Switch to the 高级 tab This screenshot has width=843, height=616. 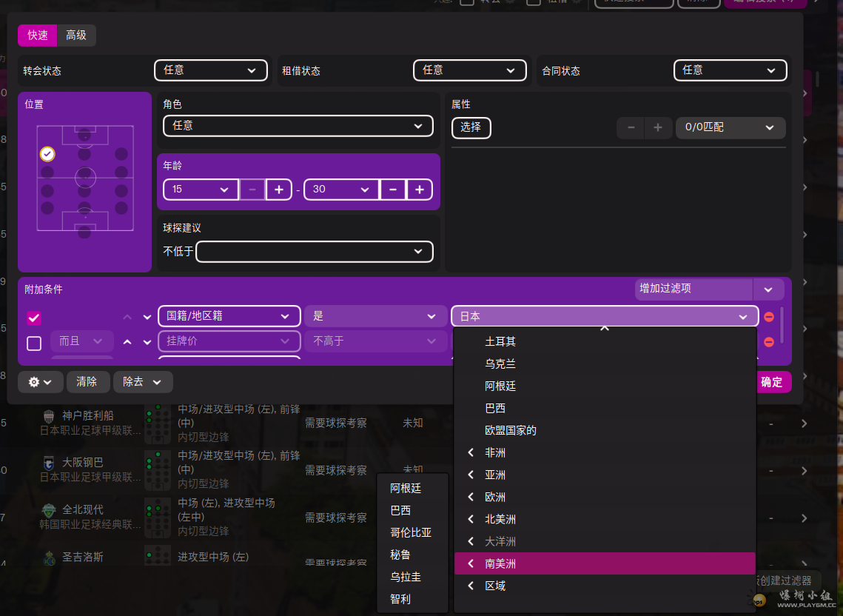[76, 36]
